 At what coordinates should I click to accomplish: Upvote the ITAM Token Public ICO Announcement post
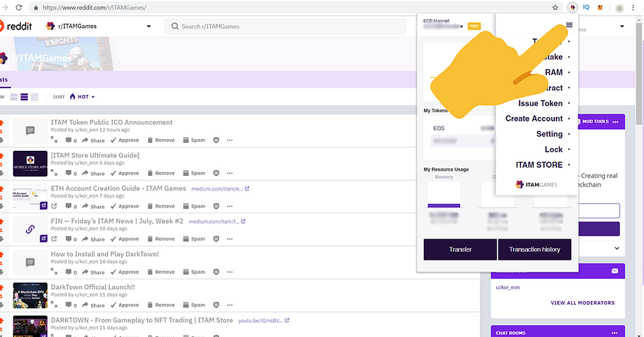(x=1, y=123)
